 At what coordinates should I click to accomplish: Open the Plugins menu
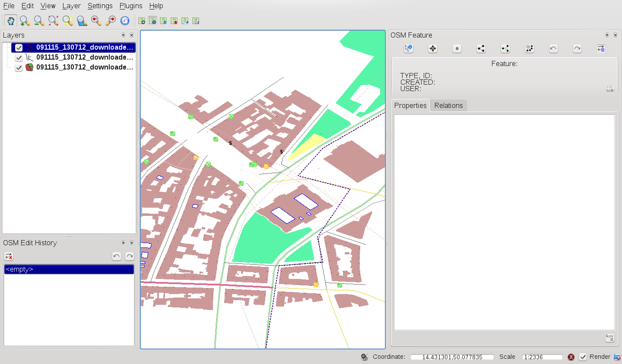tap(130, 6)
